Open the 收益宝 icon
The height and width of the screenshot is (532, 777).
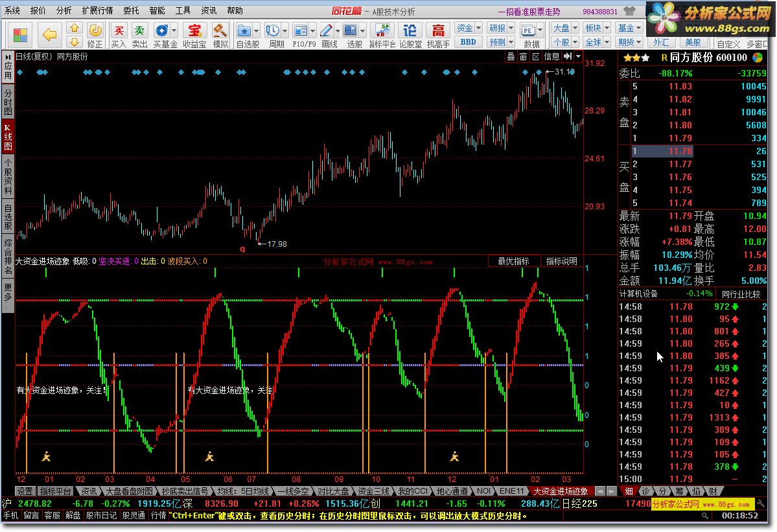click(194, 30)
